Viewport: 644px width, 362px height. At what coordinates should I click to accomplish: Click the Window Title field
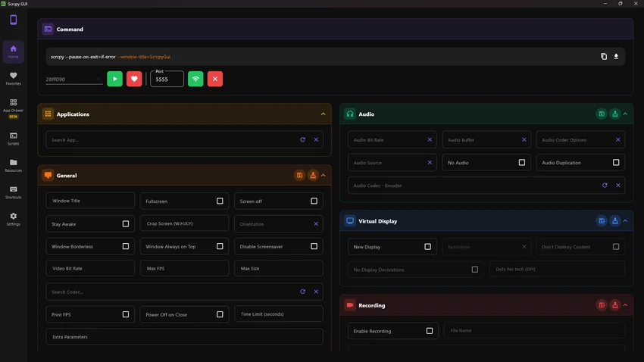[90, 201]
